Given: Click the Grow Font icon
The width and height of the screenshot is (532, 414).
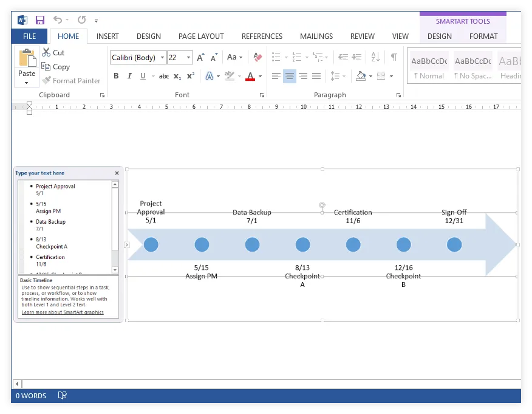Looking at the screenshot, I should tap(200, 58).
